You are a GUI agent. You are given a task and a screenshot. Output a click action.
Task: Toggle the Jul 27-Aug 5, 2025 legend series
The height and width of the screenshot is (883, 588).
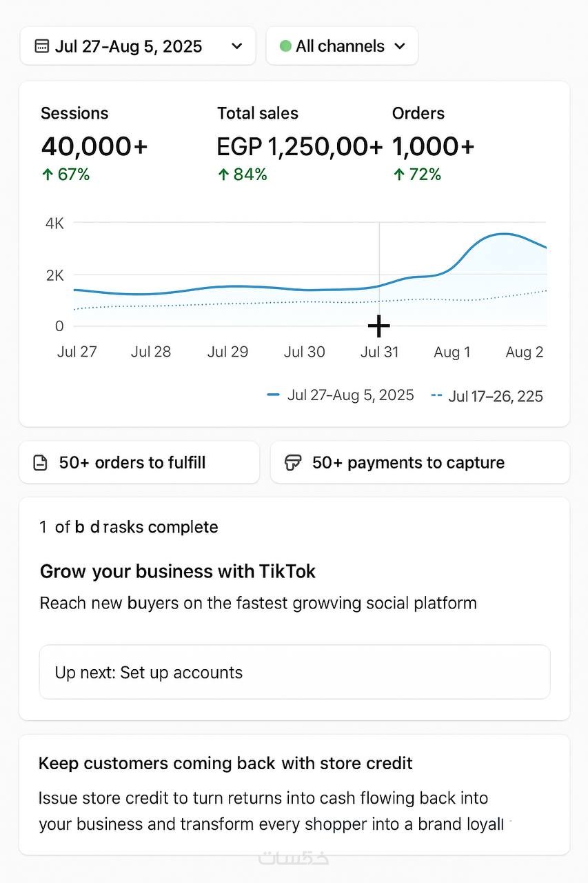[x=341, y=395]
